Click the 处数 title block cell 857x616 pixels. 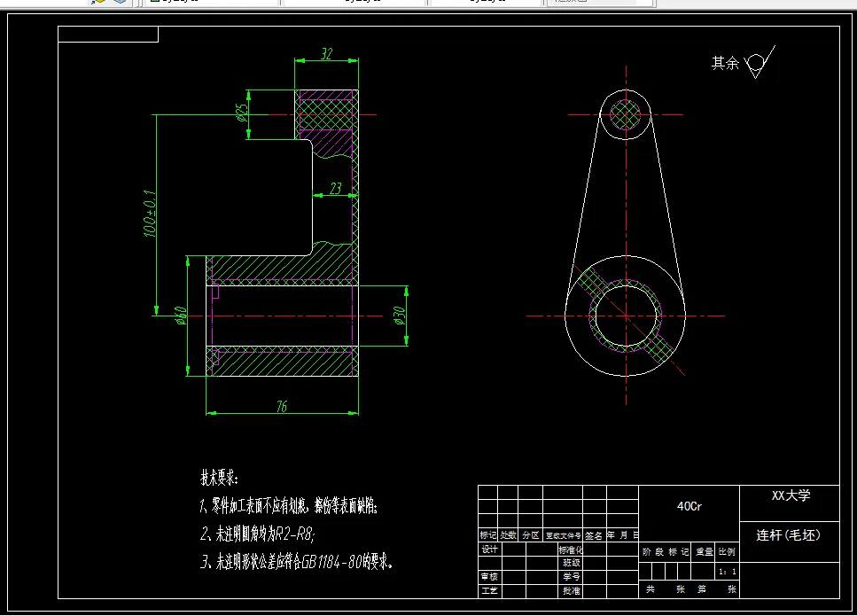pos(509,535)
